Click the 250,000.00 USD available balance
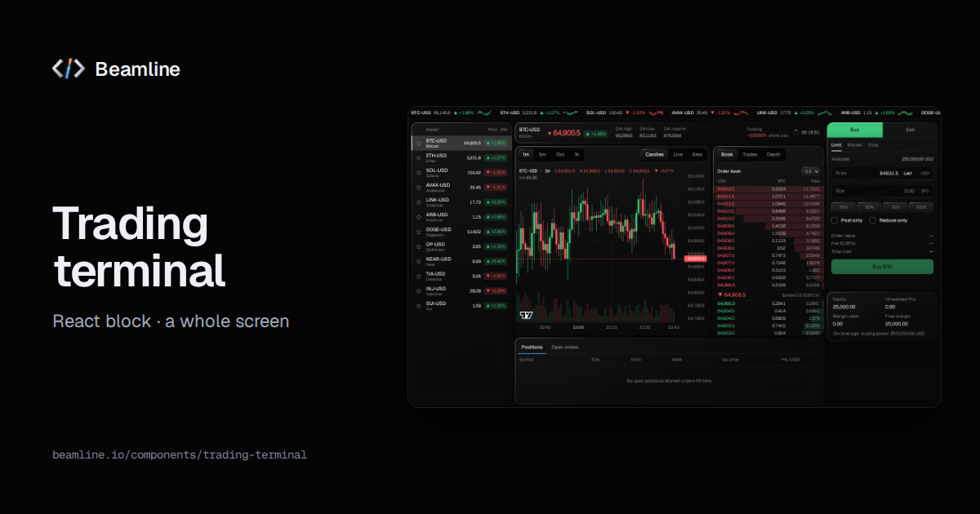The image size is (980, 514). pos(917,159)
